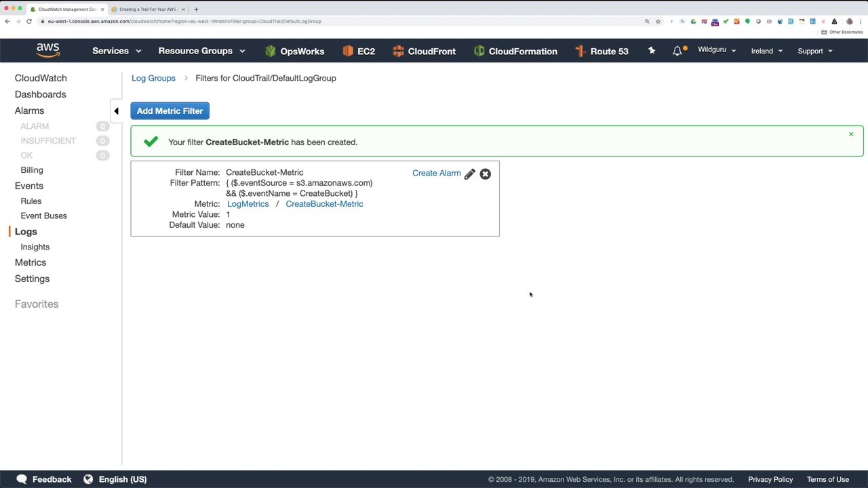This screenshot has height=488, width=868.
Task: Click the filter pattern text
Action: [299, 188]
